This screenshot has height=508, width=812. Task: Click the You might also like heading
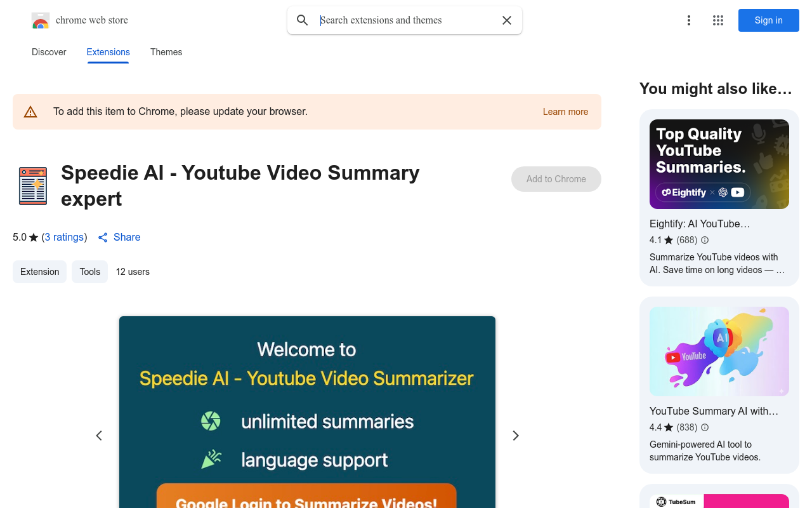716,89
